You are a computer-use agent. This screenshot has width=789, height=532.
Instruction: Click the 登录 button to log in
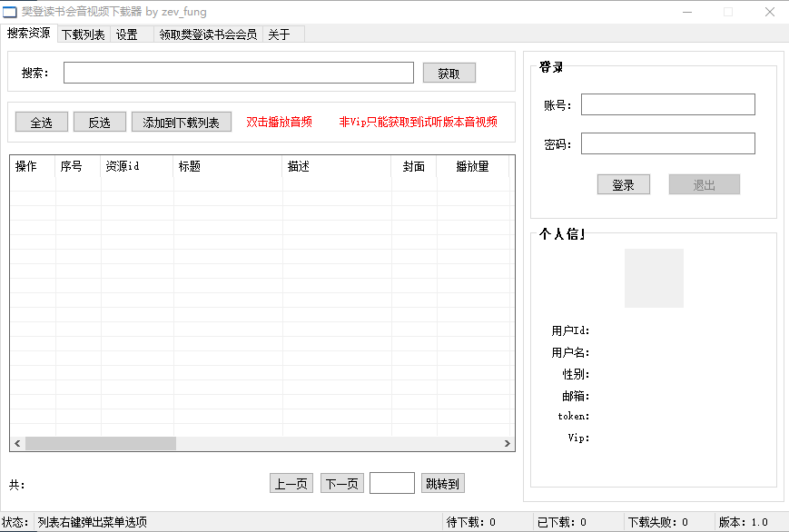(x=623, y=183)
